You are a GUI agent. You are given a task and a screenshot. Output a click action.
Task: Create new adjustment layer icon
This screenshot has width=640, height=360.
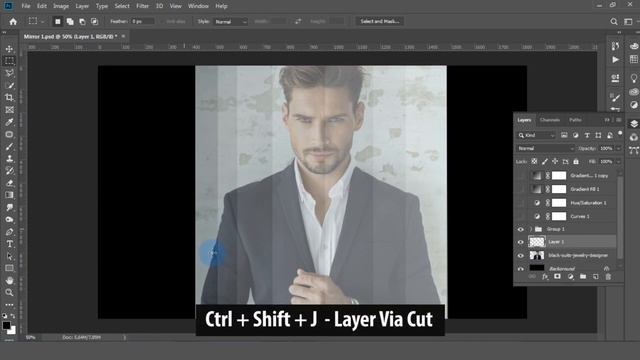(570, 277)
